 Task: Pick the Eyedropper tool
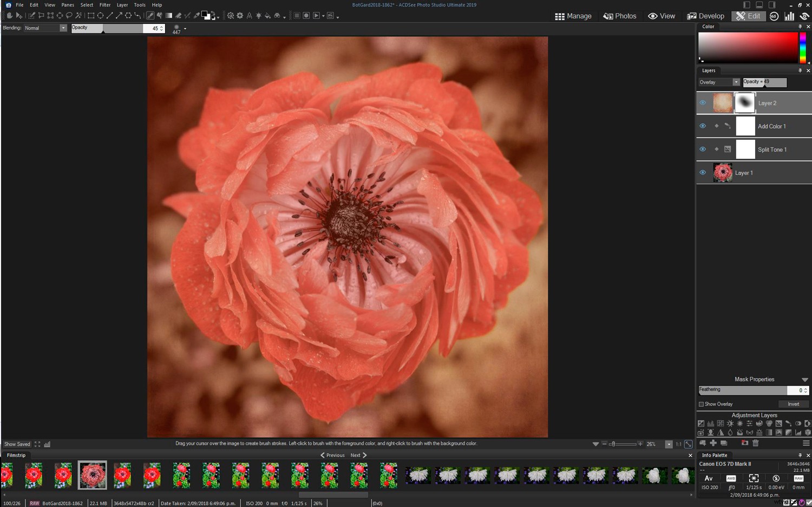(197, 15)
